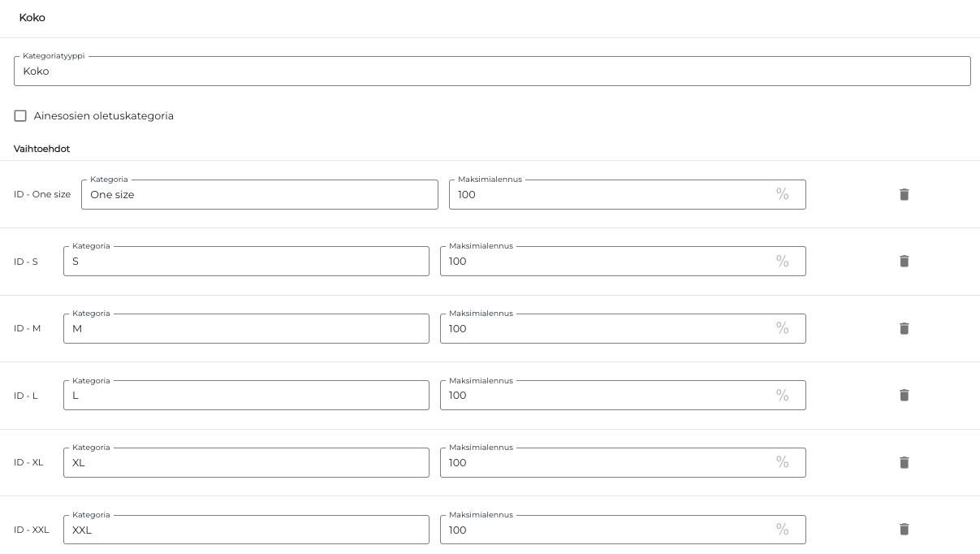Edit the Kategoriatyyppi field
Viewport: 980px width, 554px height.
tap(491, 71)
